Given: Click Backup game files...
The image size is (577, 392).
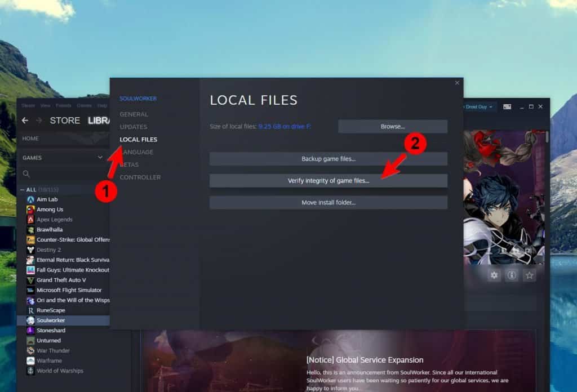Looking at the screenshot, I should click(329, 159).
